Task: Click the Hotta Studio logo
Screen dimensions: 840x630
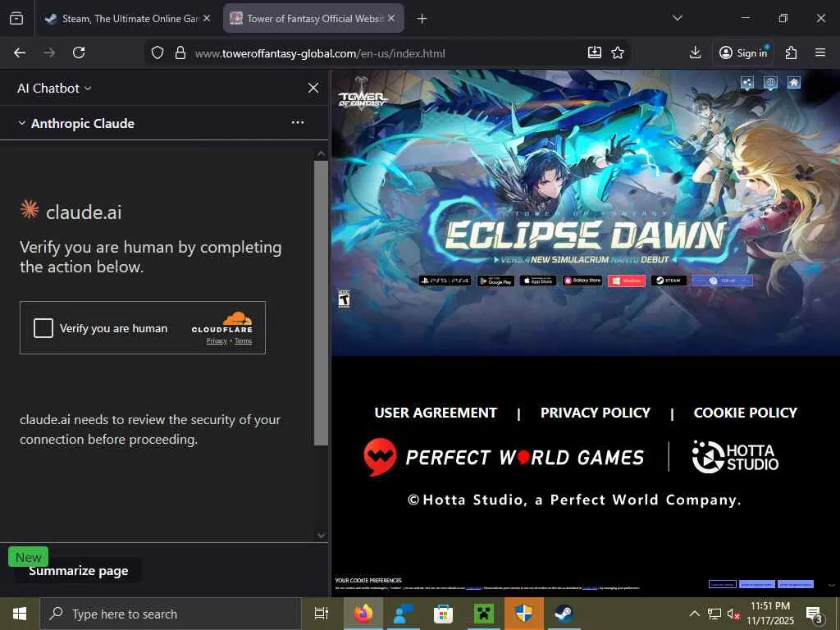Action: click(x=735, y=457)
